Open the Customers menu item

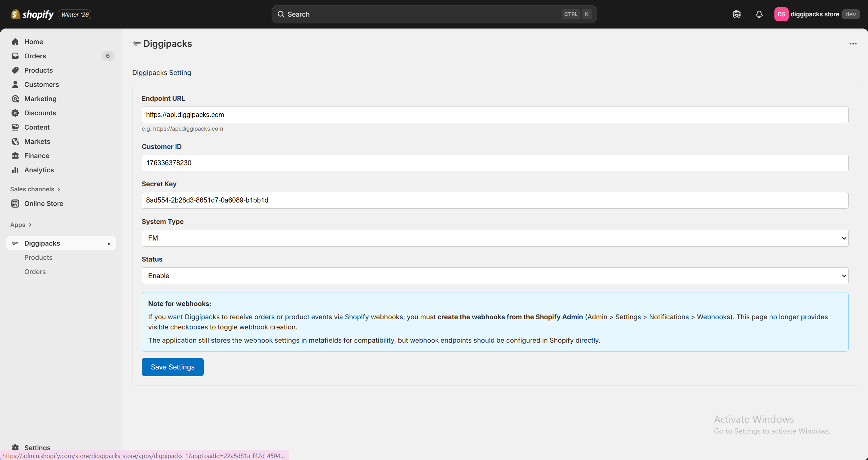click(41, 84)
